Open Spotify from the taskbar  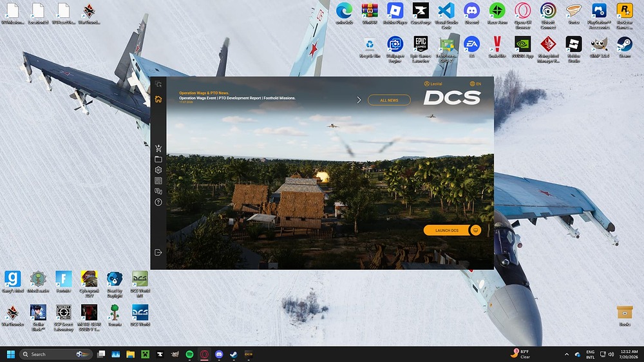click(x=189, y=354)
